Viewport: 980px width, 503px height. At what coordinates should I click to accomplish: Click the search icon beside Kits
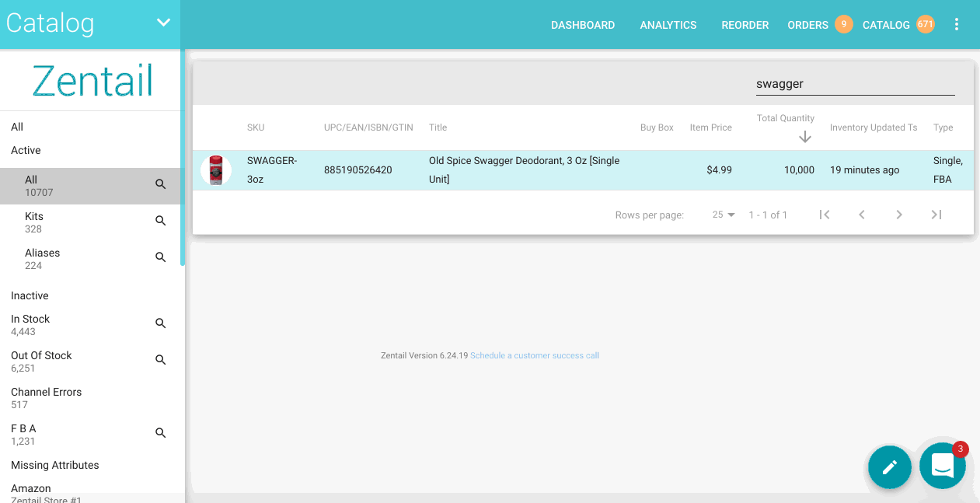pos(161,221)
